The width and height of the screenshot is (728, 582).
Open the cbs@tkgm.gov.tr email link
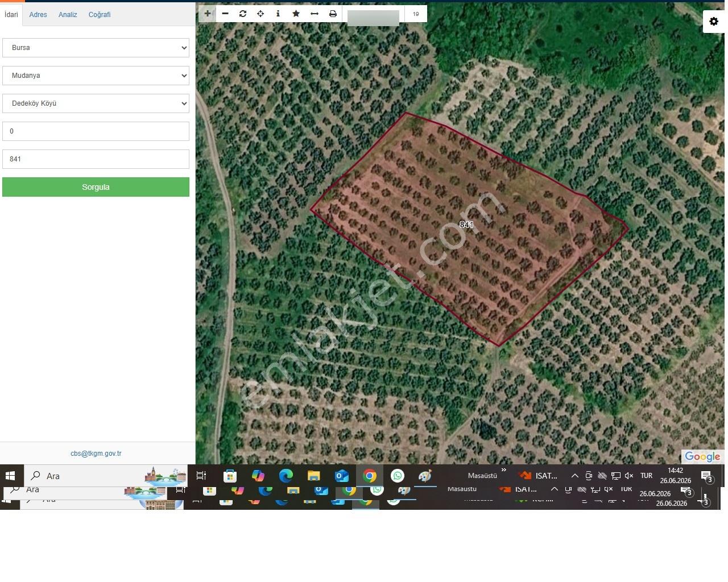tap(96, 454)
